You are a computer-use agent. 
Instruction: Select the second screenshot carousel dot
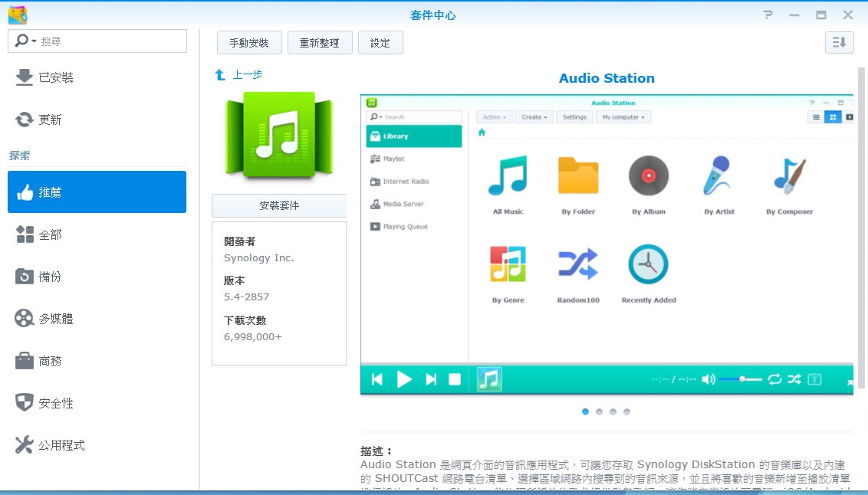coord(599,411)
